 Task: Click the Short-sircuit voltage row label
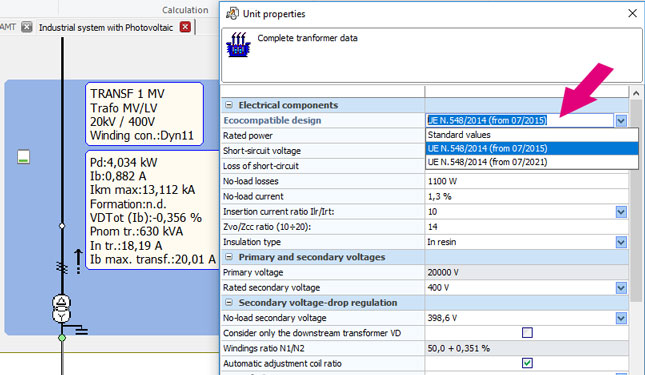262,151
